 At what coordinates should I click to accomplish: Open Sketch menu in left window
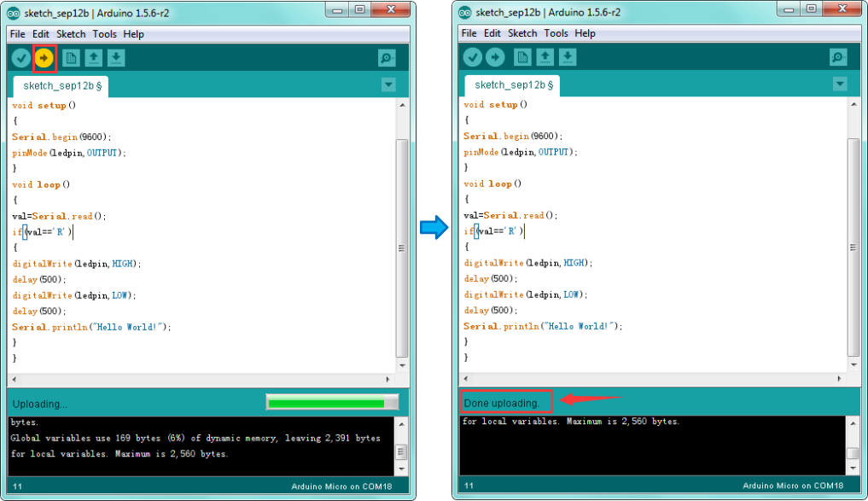click(x=71, y=34)
